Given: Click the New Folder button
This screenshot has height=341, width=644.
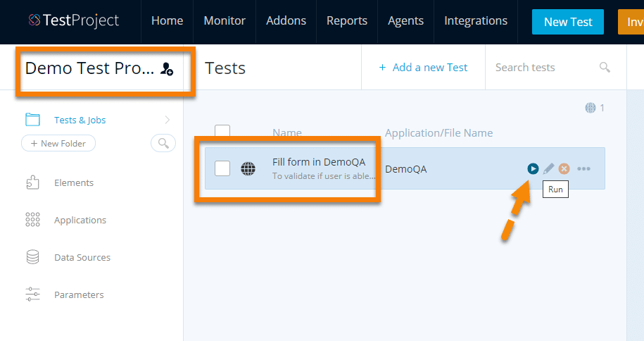Looking at the screenshot, I should coord(58,143).
